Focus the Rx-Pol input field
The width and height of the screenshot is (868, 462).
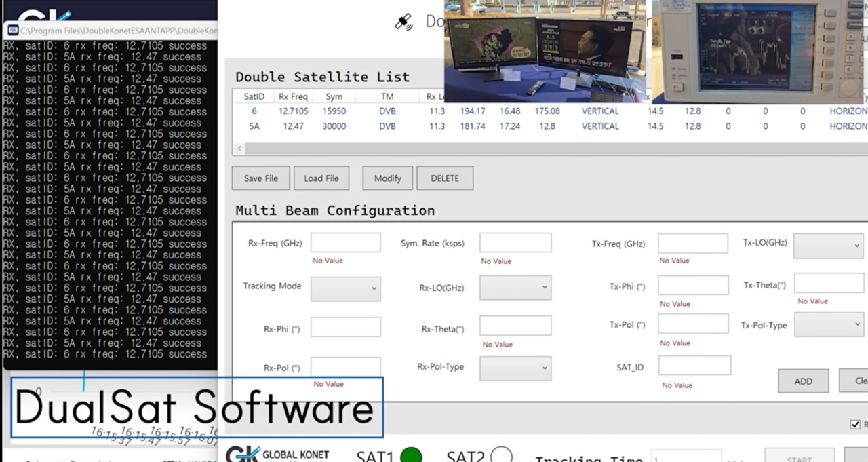[346, 366]
